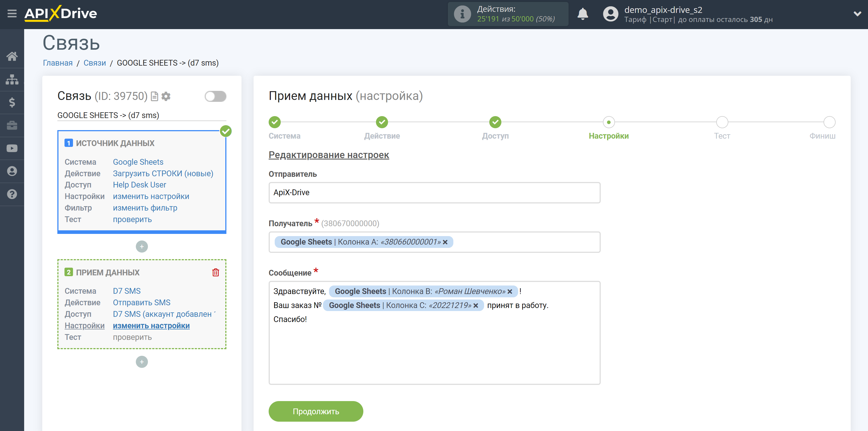Open profile sidebar icon

coord(12,171)
